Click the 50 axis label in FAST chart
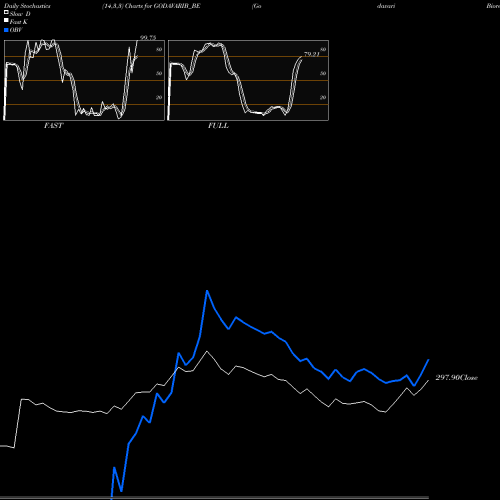The height and width of the screenshot is (500, 500). coord(159,74)
